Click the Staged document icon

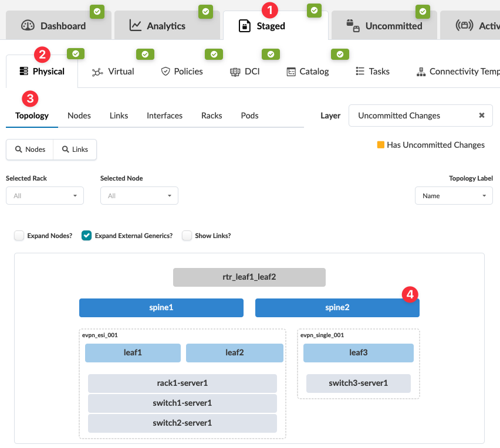[x=245, y=26]
